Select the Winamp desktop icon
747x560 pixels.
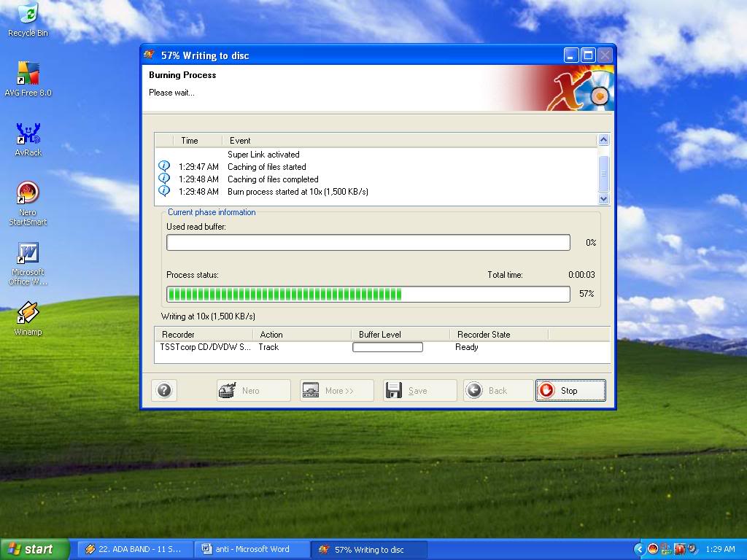(x=28, y=319)
